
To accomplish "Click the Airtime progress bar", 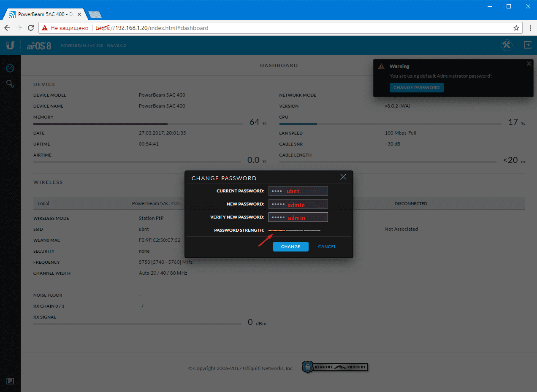I will (x=138, y=162).
